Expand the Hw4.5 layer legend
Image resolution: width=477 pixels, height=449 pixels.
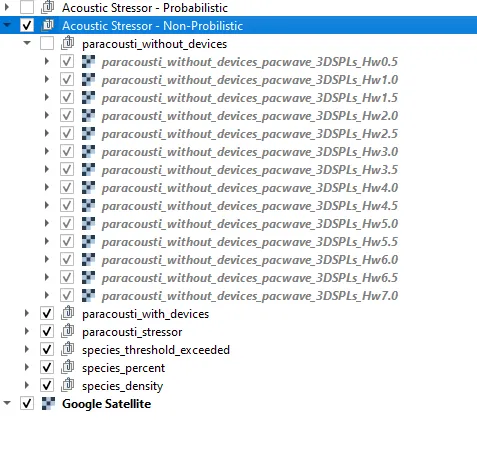[47, 205]
